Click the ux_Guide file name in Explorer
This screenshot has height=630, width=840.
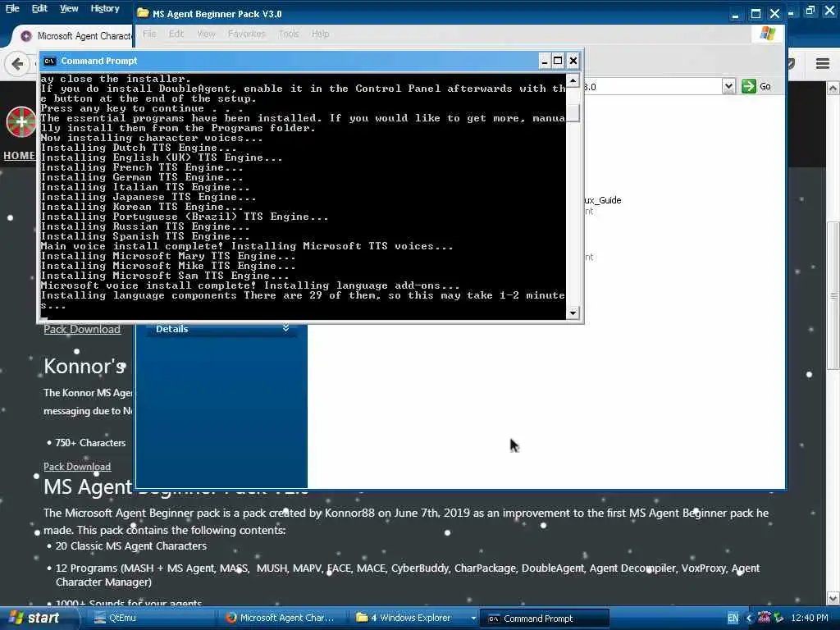click(x=603, y=200)
